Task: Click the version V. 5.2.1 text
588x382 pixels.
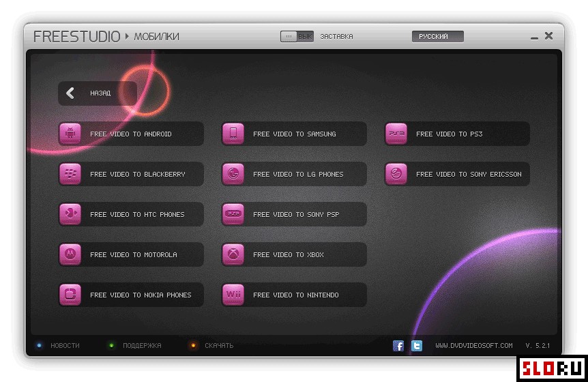Action: click(x=538, y=346)
